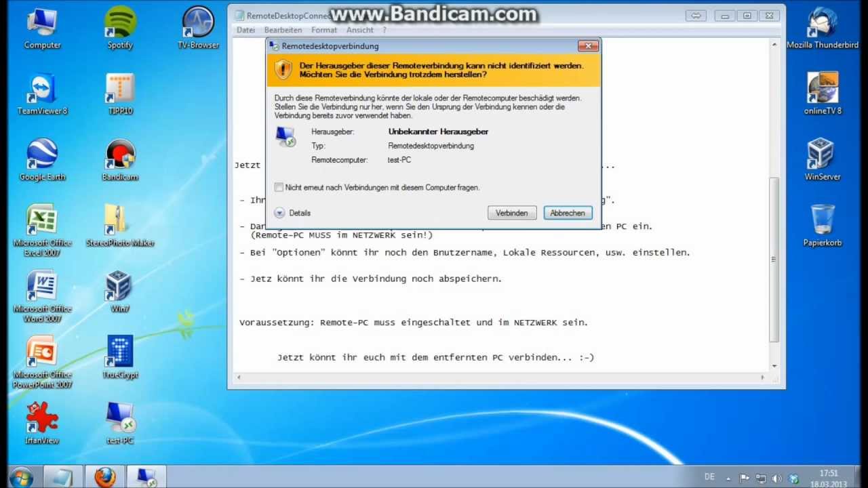Click the Verbinden button
868x488 pixels.
click(x=512, y=213)
